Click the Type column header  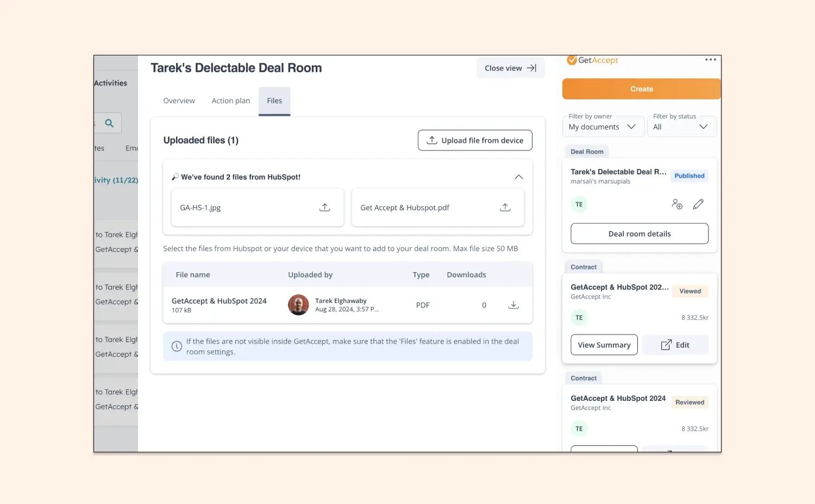pos(421,275)
